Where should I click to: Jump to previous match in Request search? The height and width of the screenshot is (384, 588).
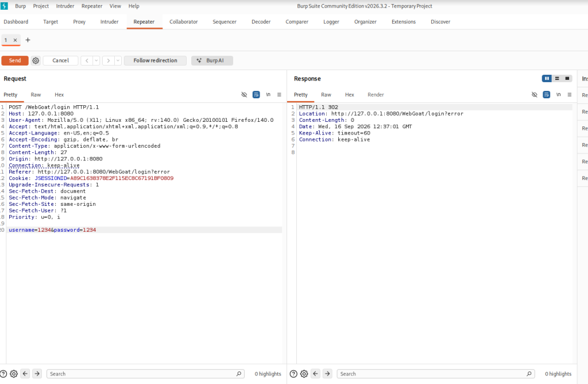[25, 374]
